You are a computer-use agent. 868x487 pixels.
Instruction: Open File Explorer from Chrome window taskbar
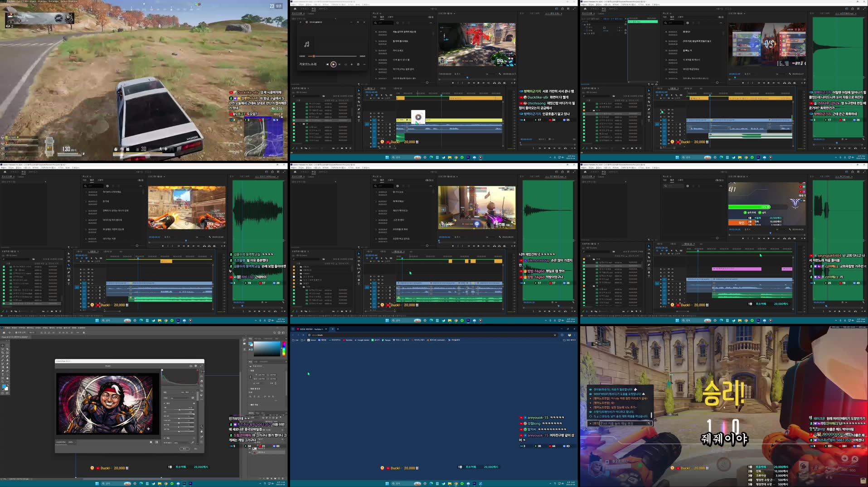tap(450, 483)
